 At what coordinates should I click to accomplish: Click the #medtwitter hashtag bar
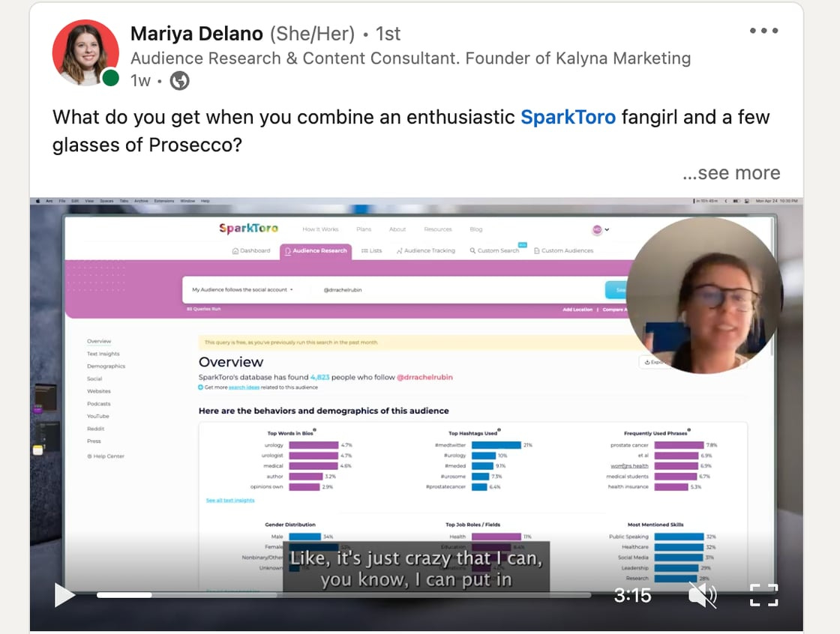496,445
